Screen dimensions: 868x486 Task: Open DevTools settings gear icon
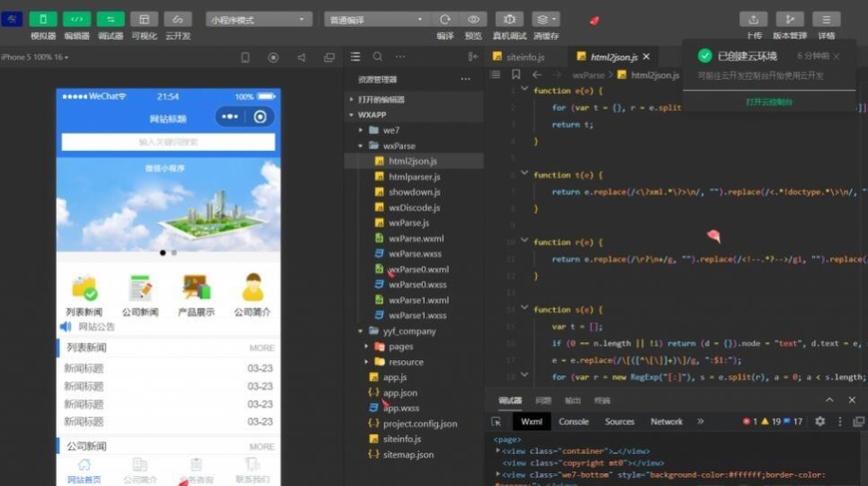pos(820,422)
